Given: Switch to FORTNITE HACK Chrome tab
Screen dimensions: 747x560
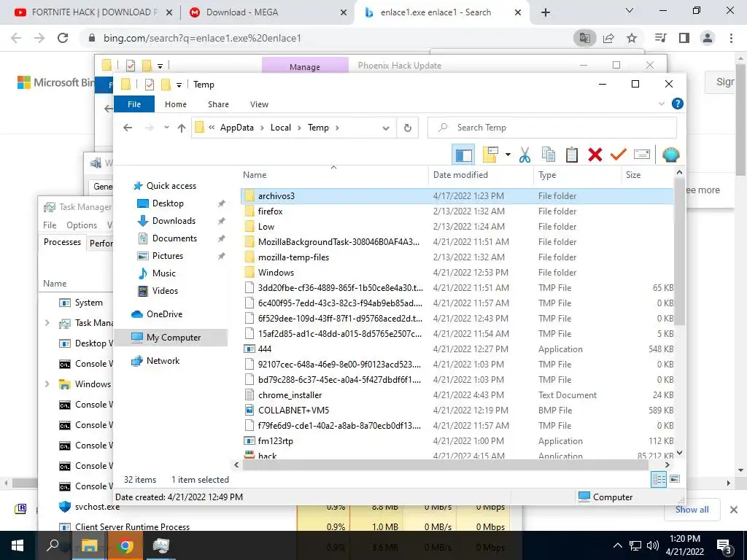Looking at the screenshot, I should [94, 12].
